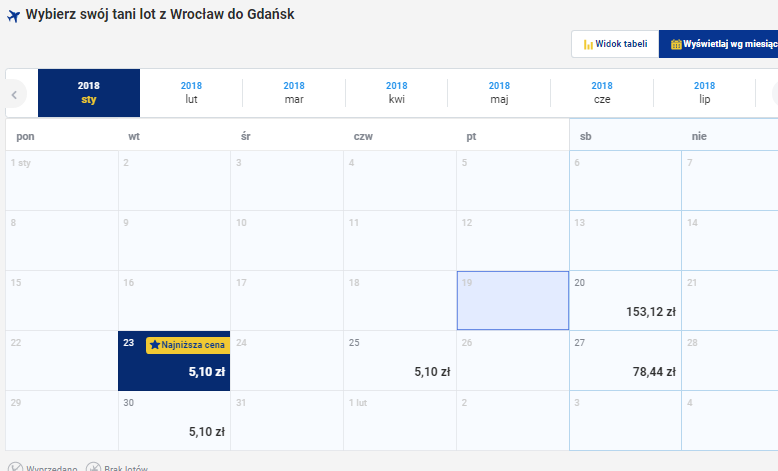Click the Brak lotów legend icon
This screenshot has height=471, width=778.
tap(93, 468)
